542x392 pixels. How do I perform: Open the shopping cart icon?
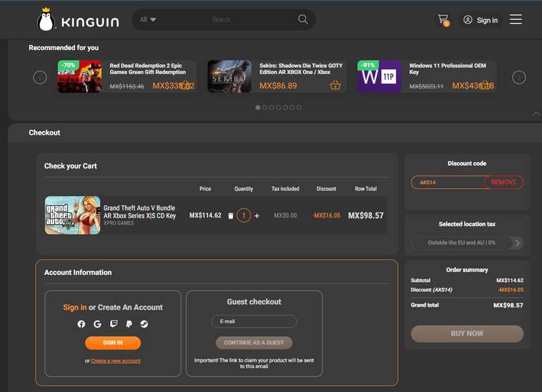[443, 20]
